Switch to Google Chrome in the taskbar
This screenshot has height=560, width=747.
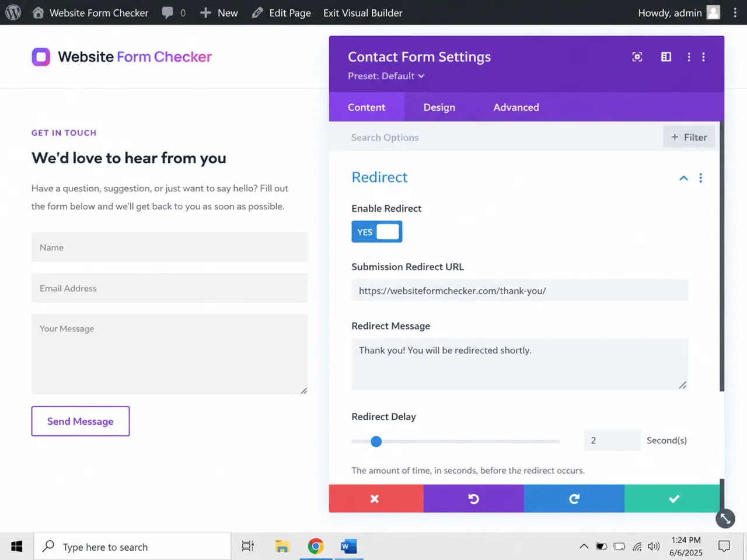(x=316, y=547)
